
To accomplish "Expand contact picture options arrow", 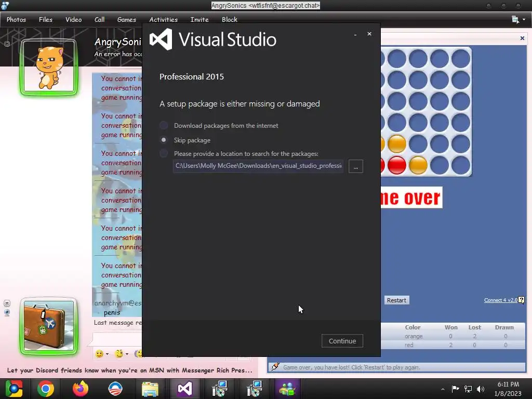I will [x=7, y=44].
